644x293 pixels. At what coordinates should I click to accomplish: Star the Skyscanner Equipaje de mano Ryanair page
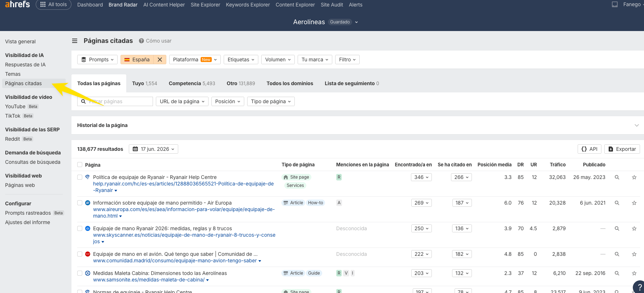click(634, 228)
